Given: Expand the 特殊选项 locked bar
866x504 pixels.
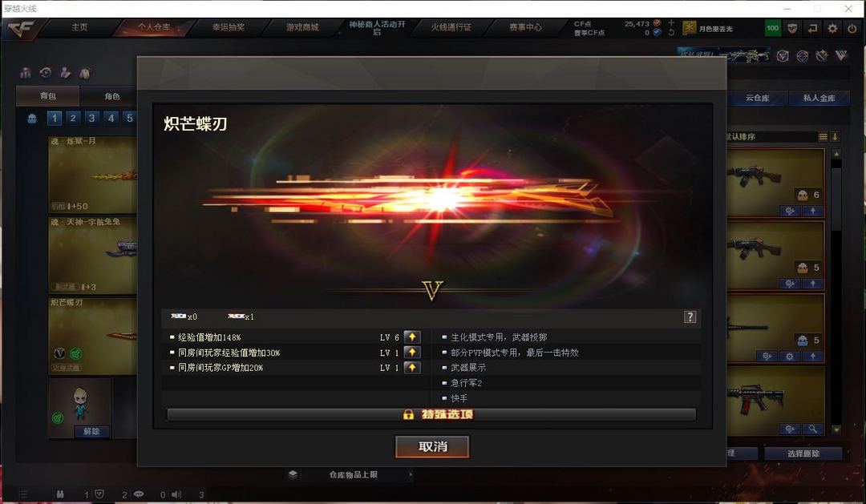Looking at the screenshot, I should point(431,414).
